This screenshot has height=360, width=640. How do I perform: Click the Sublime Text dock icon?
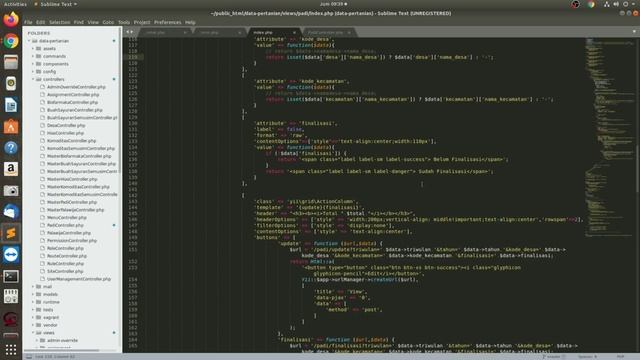coord(11,233)
